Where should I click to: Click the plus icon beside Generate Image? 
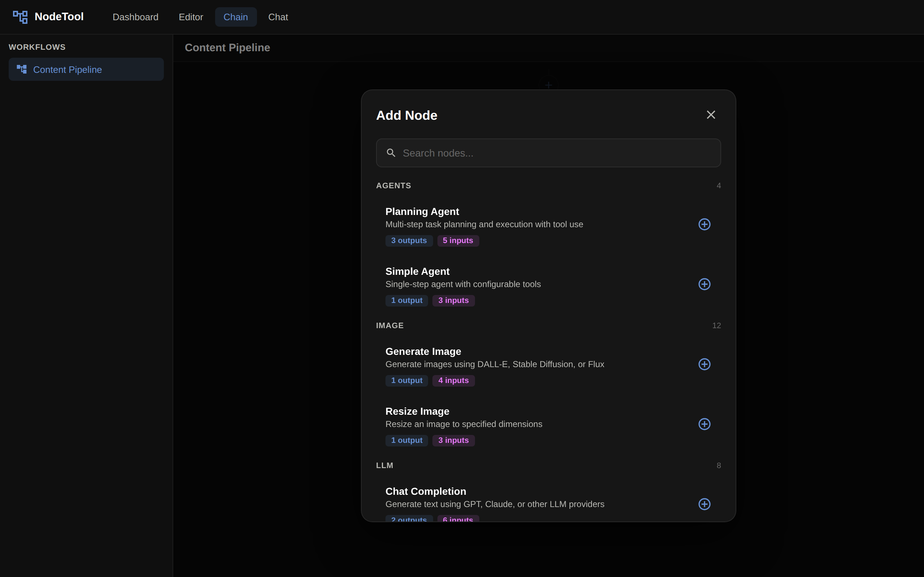pos(704,364)
